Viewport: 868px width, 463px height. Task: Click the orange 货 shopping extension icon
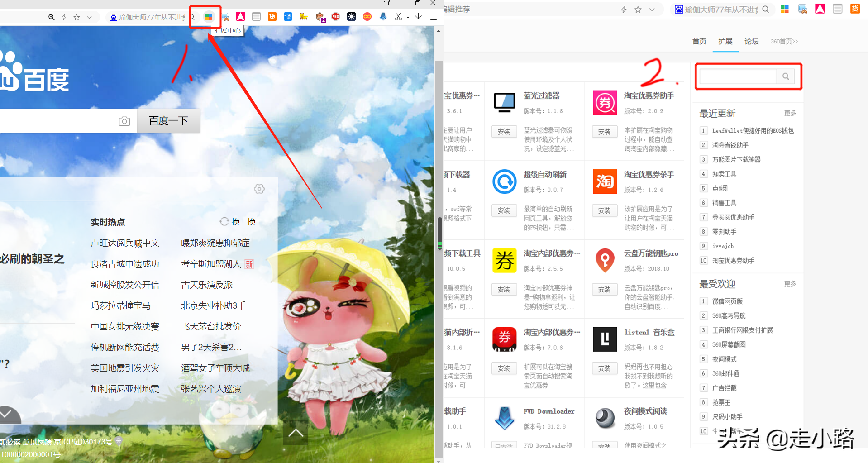point(272,17)
